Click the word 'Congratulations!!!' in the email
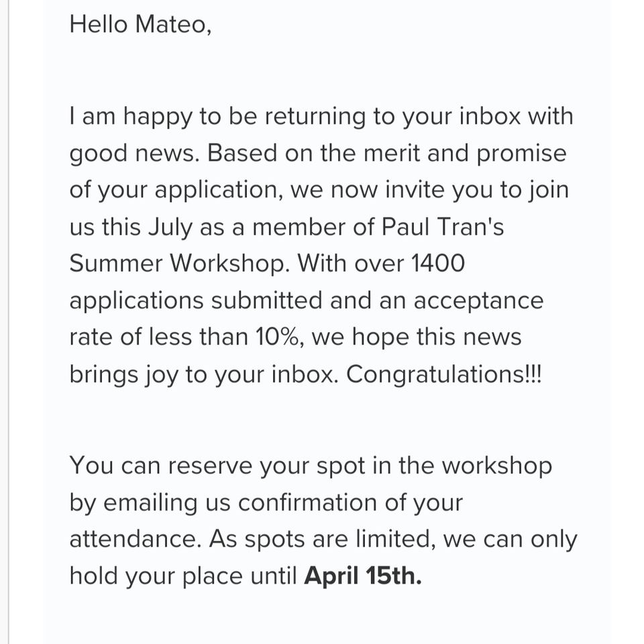644x644 pixels. (444, 374)
